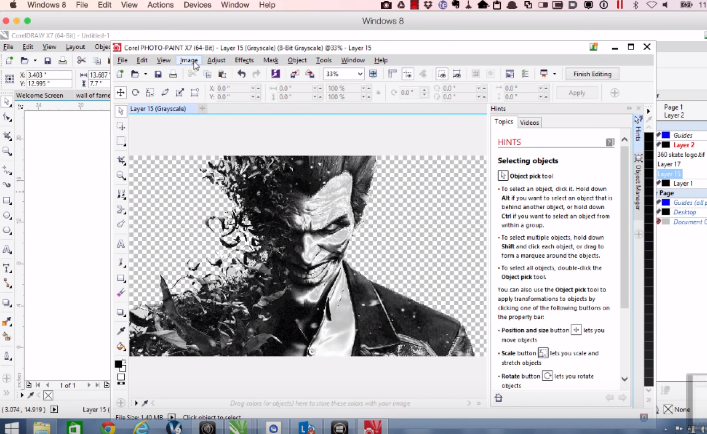Screen dimensions: 707x434
Task: Click Export icon in Photo-Paint toolbar
Action: coord(310,74)
